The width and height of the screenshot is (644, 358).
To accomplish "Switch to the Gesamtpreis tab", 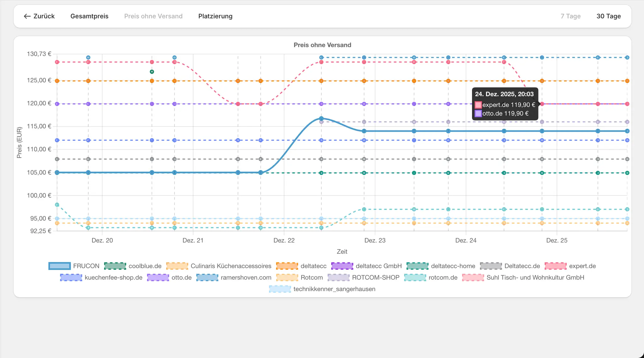I will click(89, 16).
